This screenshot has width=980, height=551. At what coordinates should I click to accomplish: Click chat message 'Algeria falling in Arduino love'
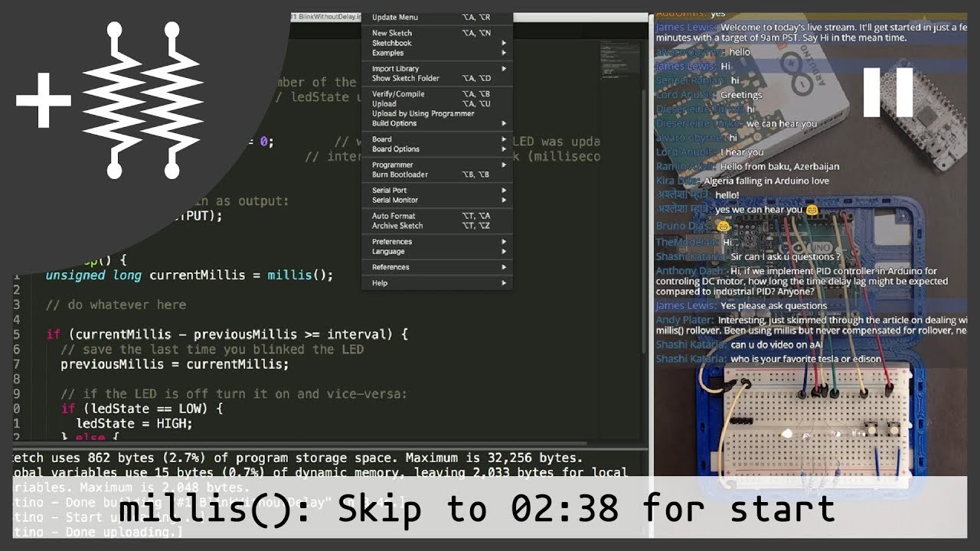(x=766, y=181)
